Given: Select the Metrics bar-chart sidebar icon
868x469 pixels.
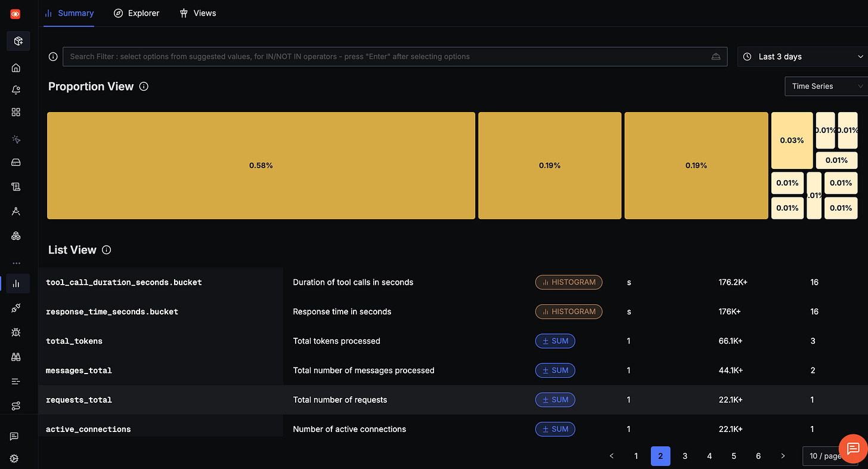Looking at the screenshot, I should 16,283.
